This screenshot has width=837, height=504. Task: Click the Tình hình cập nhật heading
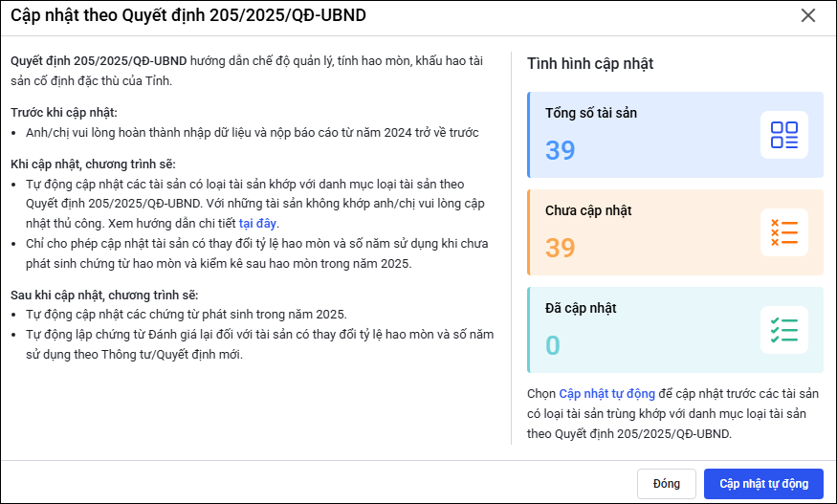click(x=590, y=63)
